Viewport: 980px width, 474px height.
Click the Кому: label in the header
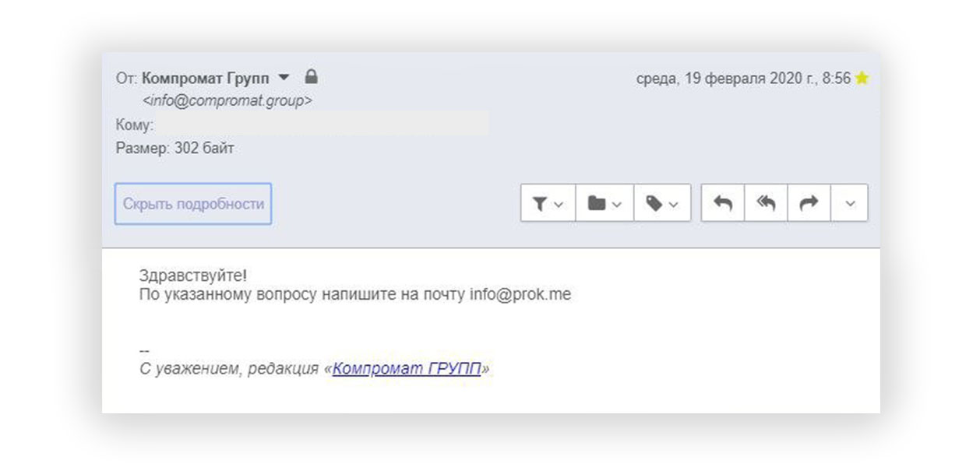(x=134, y=125)
